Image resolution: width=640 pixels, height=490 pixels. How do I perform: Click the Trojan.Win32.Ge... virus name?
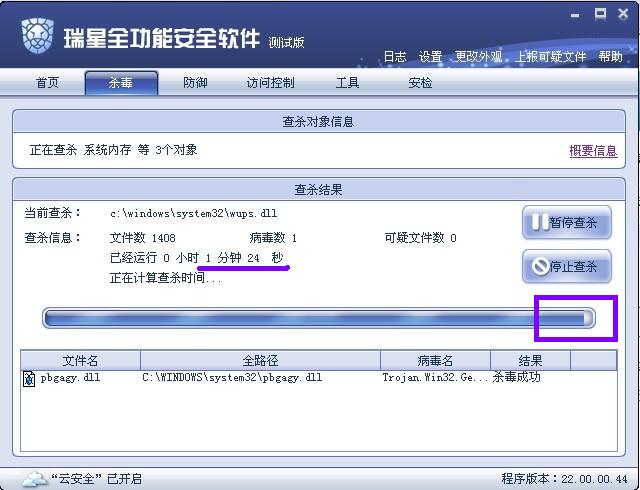435,378
